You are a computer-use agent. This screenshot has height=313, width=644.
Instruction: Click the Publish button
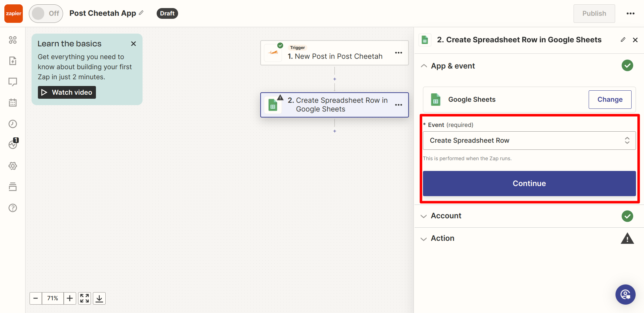pos(594,13)
